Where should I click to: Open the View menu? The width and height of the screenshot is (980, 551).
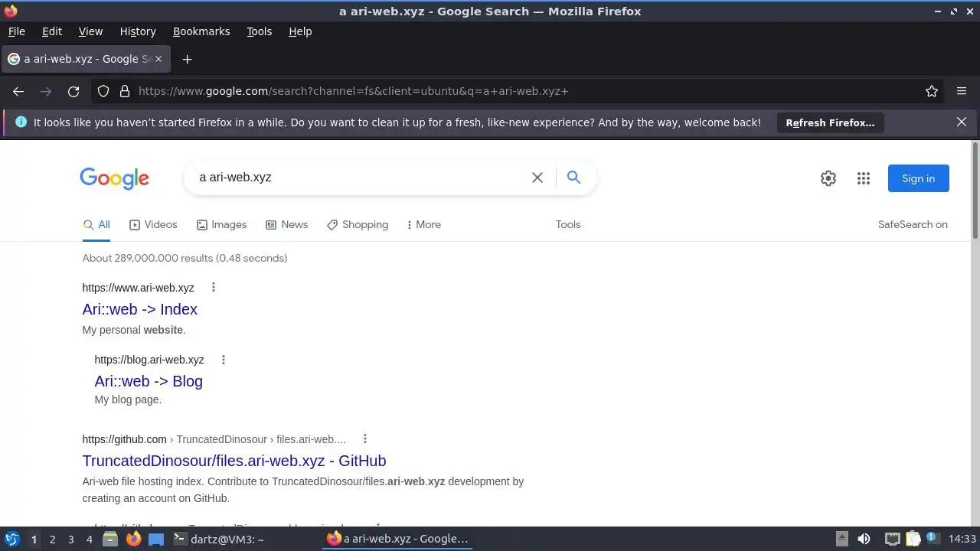point(90,31)
